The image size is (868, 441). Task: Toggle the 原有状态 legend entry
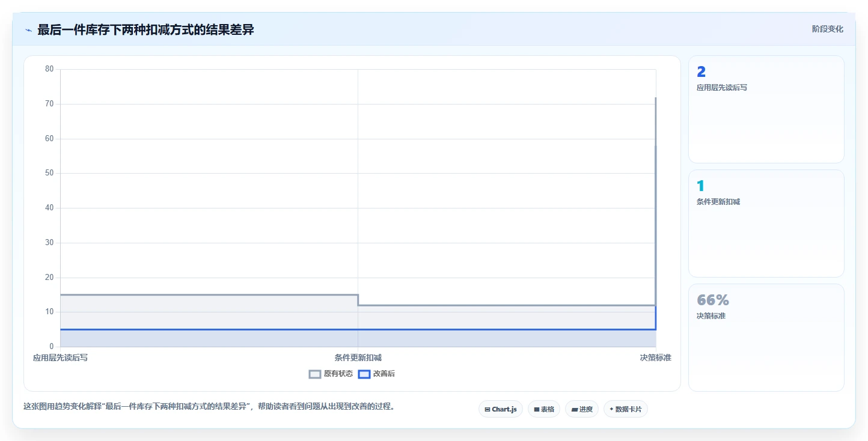[x=331, y=374]
